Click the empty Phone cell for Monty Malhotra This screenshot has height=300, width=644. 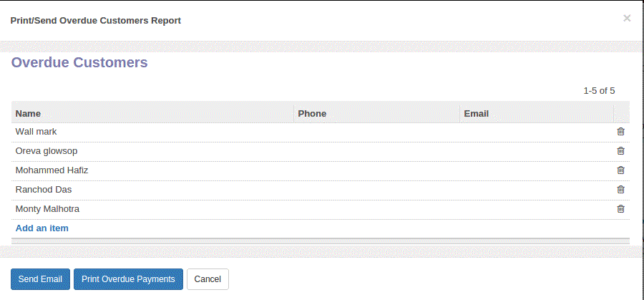(377, 209)
